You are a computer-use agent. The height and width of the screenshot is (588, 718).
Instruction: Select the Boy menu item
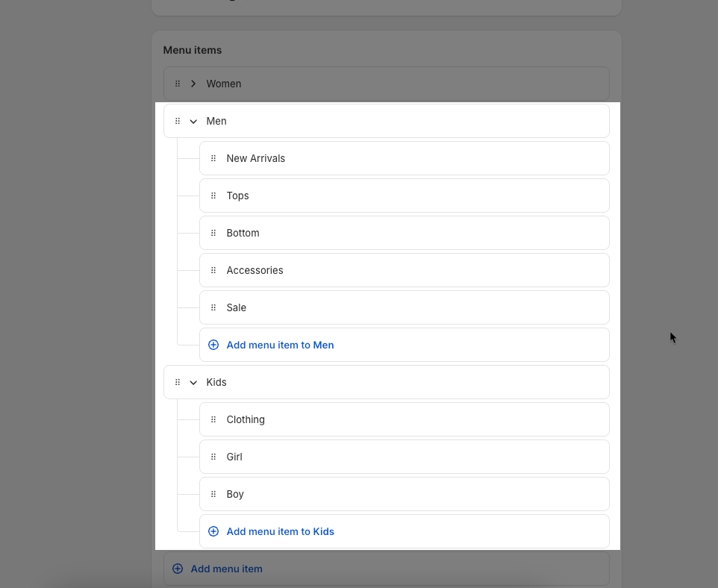(x=405, y=494)
